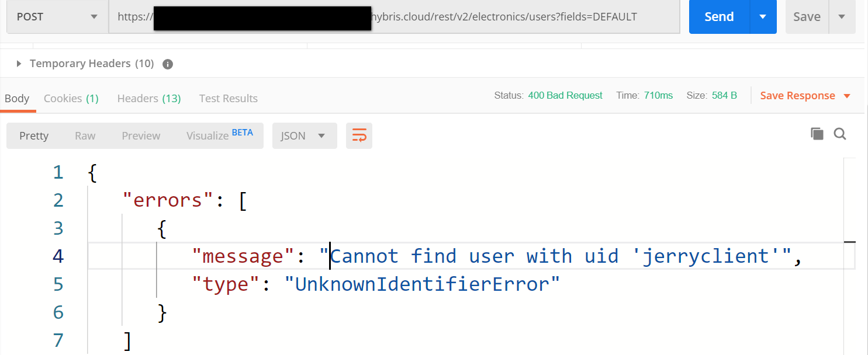
Task: Click the 710ms time value
Action: [658, 95]
